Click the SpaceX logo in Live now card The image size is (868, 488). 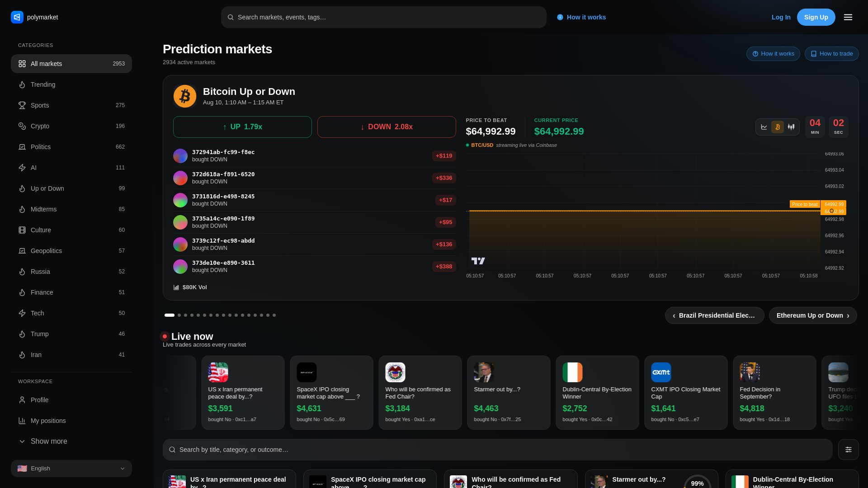307,372
